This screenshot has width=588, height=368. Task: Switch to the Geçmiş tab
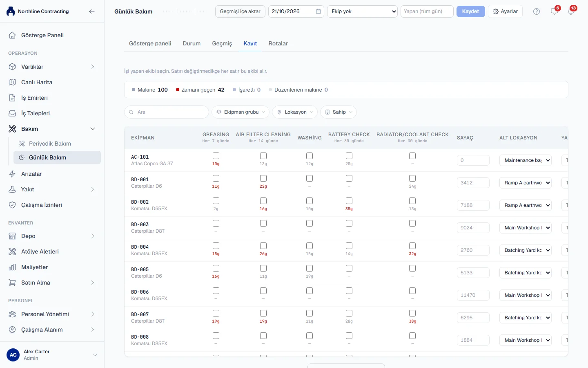[222, 43]
